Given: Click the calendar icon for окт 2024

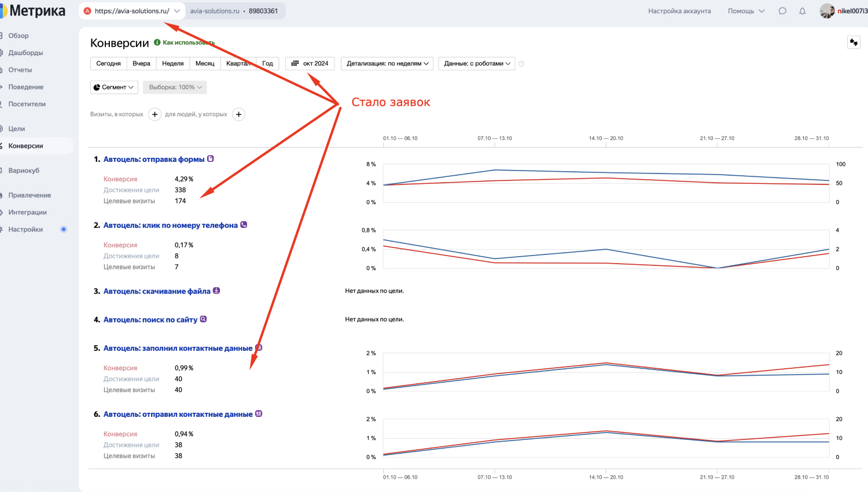Looking at the screenshot, I should tap(295, 64).
